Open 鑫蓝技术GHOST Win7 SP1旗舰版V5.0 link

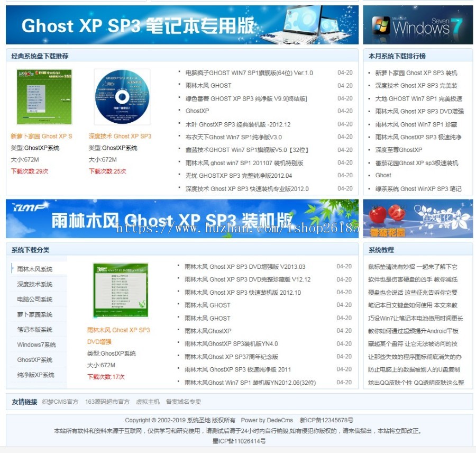click(247, 150)
